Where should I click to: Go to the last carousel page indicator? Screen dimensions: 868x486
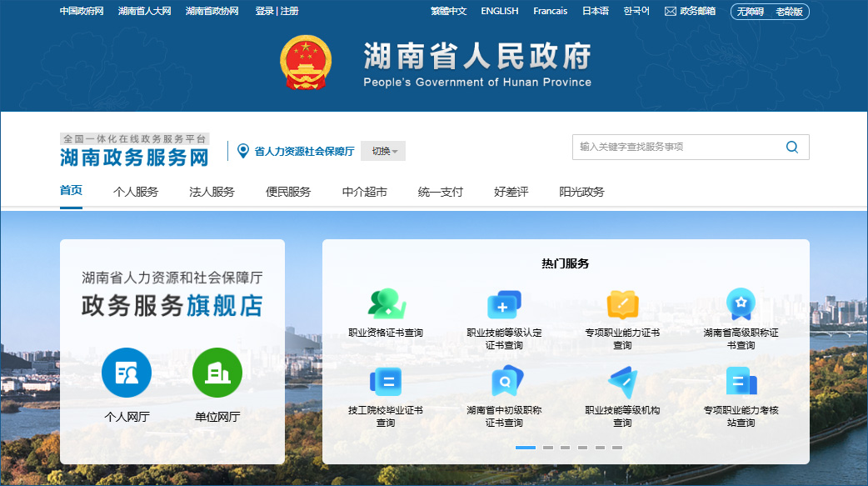click(617, 447)
